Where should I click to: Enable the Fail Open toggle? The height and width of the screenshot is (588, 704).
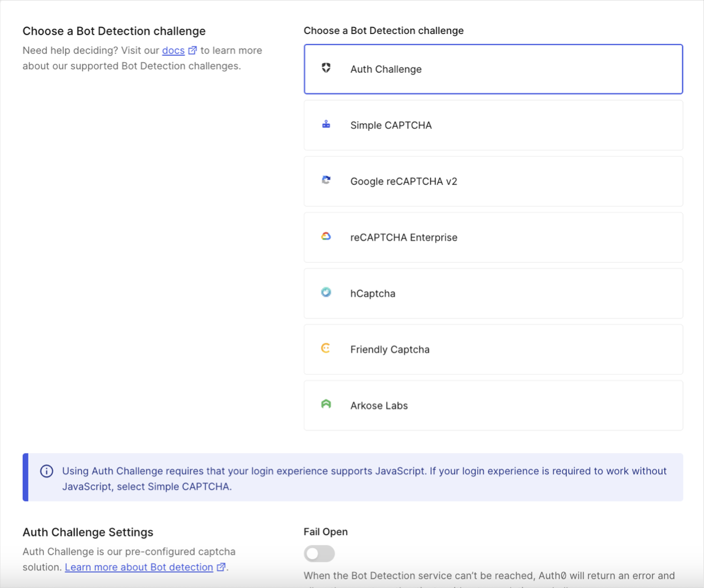[319, 553]
